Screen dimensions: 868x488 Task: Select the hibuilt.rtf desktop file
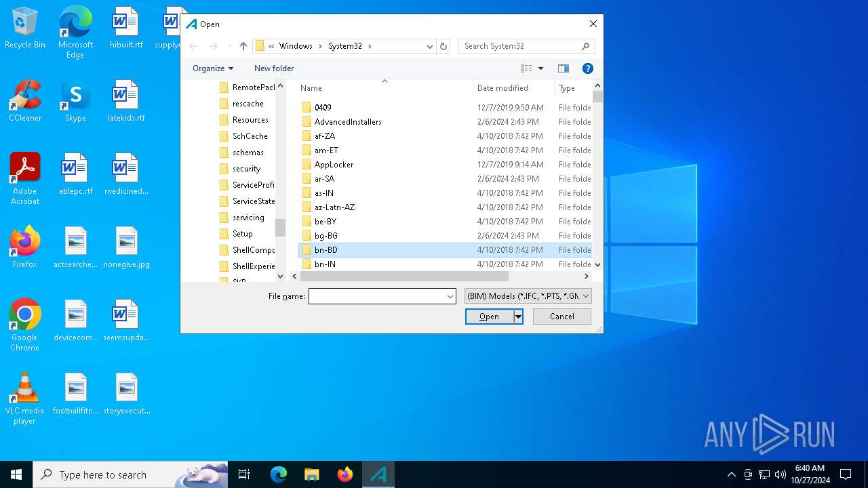pos(126,28)
